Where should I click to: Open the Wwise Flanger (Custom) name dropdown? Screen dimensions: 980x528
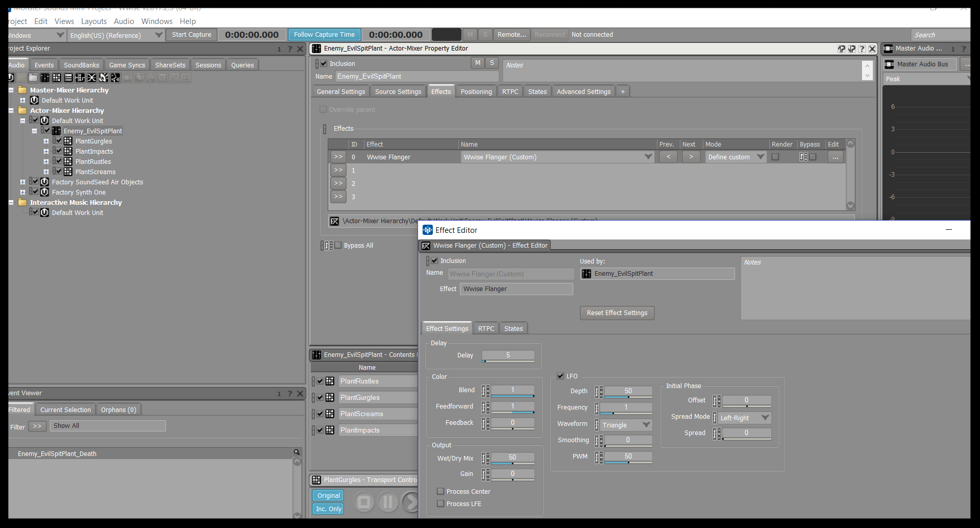[x=649, y=157]
